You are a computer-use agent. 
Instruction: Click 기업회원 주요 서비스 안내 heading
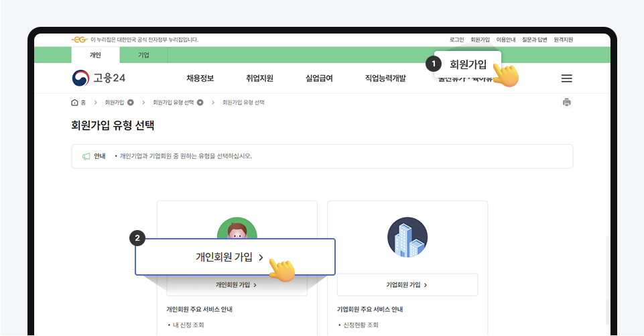pyautogui.click(x=370, y=309)
